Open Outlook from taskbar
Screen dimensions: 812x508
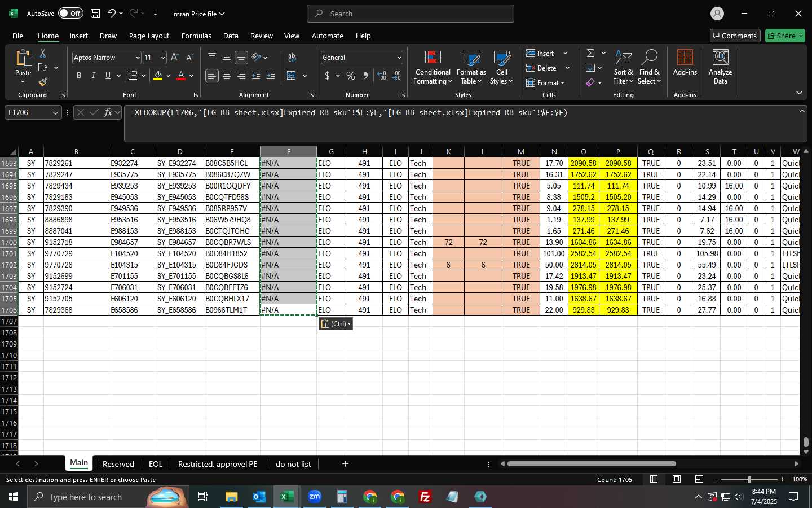coord(259,497)
